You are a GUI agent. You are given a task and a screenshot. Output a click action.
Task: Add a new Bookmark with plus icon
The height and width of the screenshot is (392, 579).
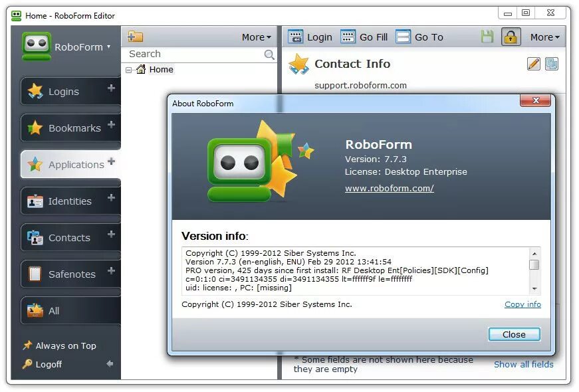click(111, 124)
